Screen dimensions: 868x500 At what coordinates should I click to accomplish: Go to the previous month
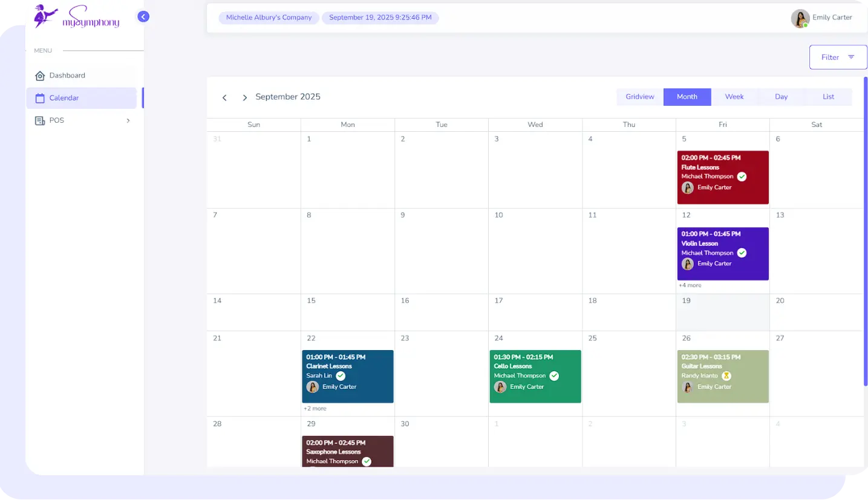click(224, 97)
